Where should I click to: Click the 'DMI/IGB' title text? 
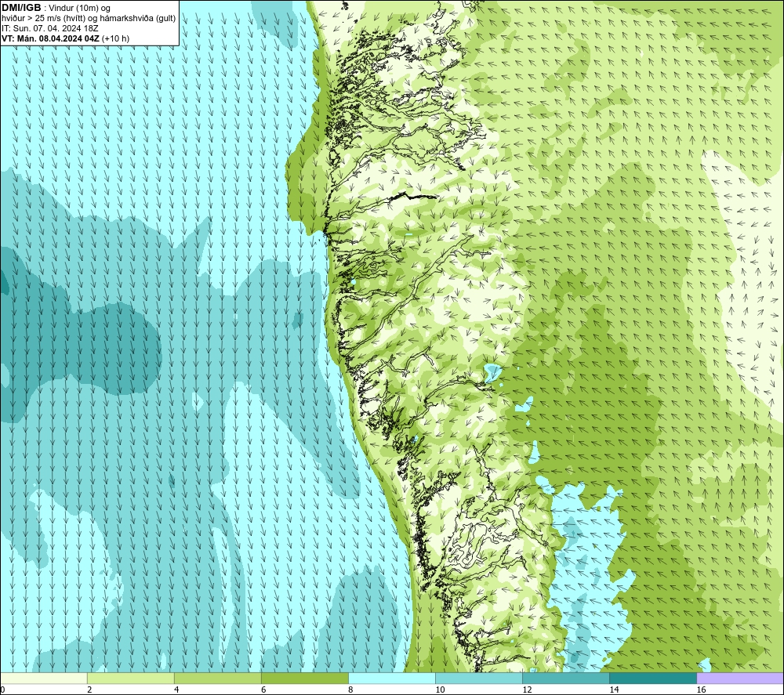click(x=21, y=8)
